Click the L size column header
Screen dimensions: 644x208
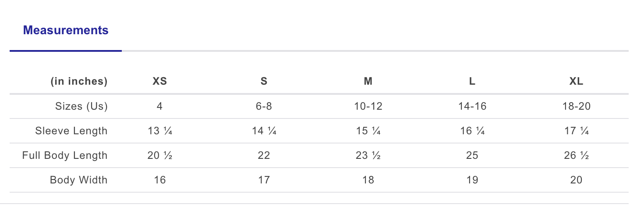[472, 81]
